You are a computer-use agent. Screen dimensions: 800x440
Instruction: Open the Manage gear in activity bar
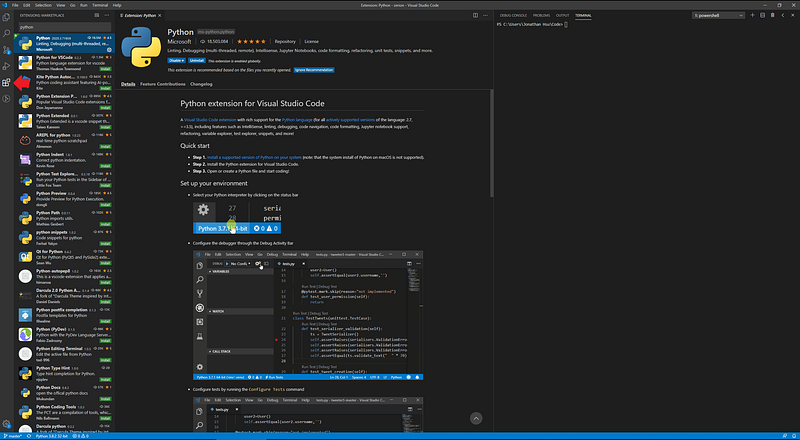tap(6, 424)
